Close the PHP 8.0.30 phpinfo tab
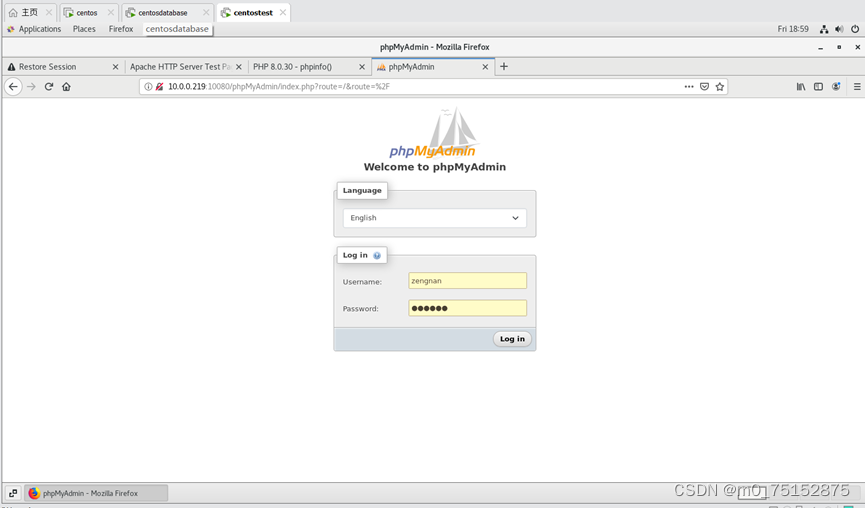Screen dimensions: 865x508 [x=362, y=67]
